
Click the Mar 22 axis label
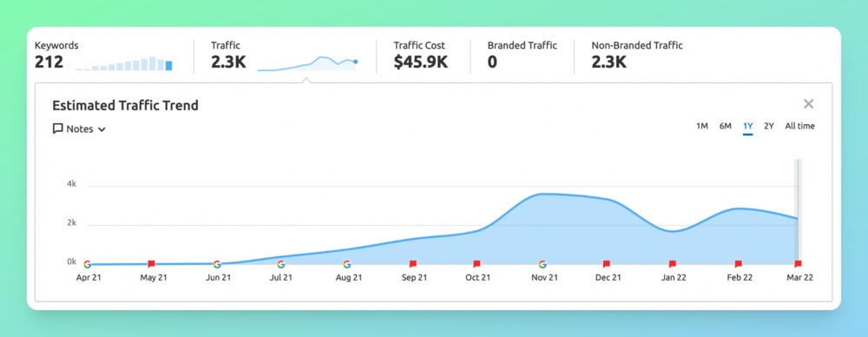pos(800,278)
